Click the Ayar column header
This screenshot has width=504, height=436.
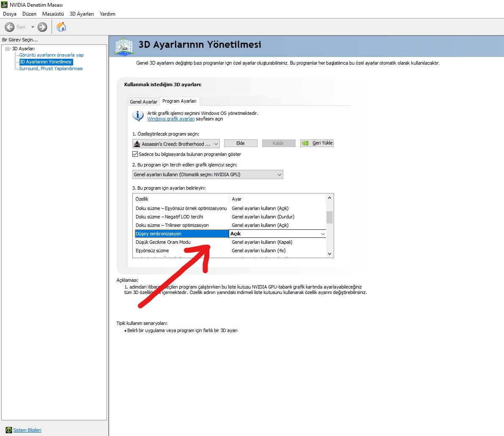click(x=278, y=199)
